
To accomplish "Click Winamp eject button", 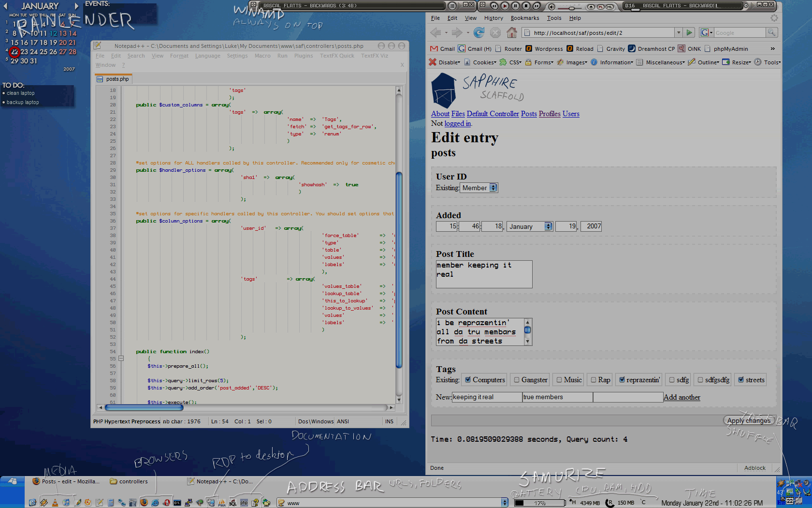I will (591, 7).
